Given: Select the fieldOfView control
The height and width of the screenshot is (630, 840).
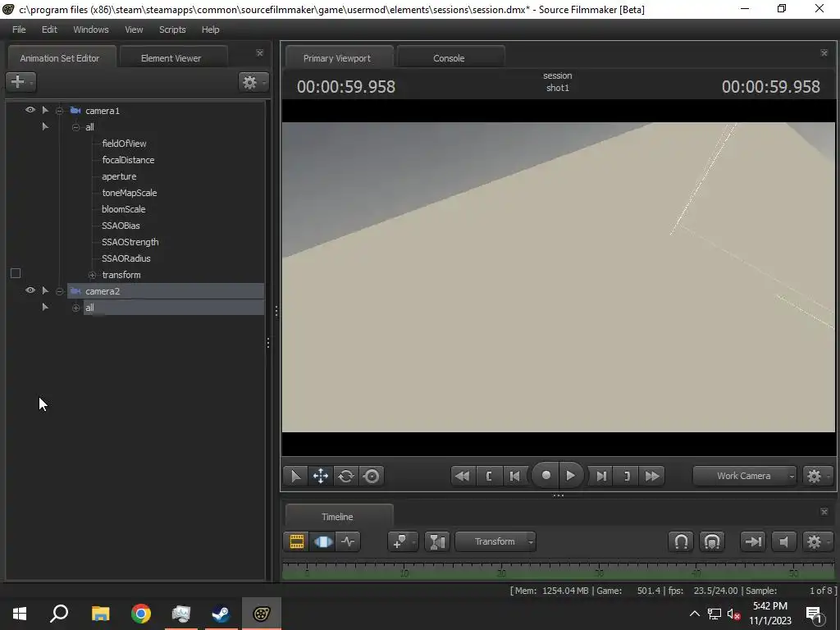Looking at the screenshot, I should click(x=125, y=144).
